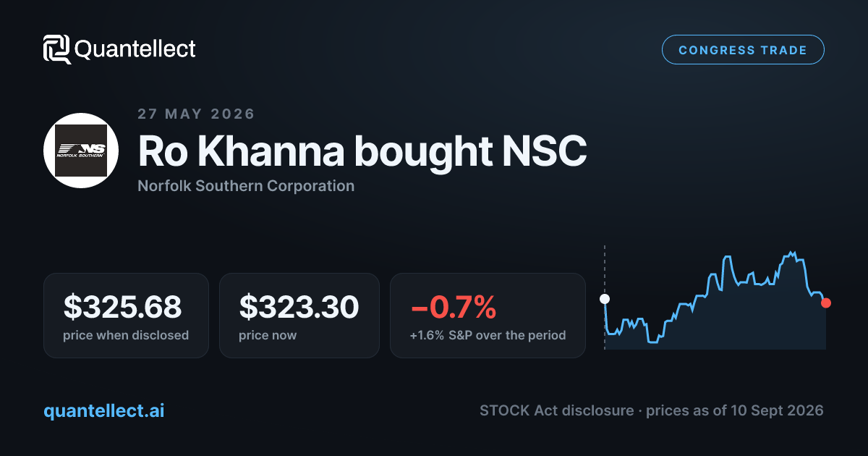This screenshot has height=456, width=868.
Task: Click the STOCK Act disclosure footer text
Action: point(651,410)
